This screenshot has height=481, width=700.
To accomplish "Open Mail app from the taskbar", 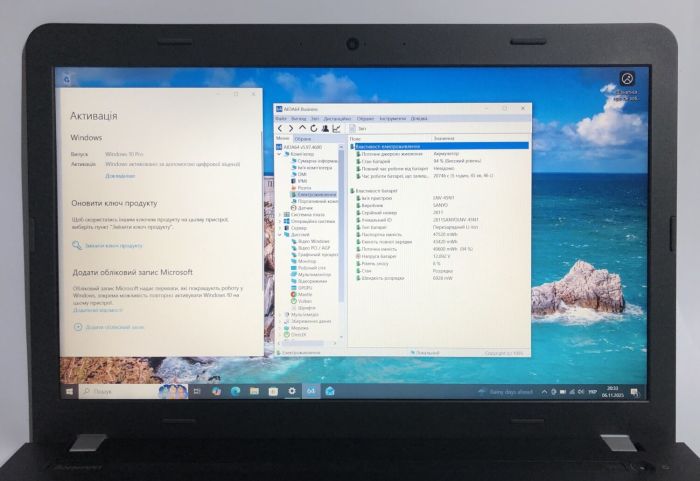I will (330, 392).
